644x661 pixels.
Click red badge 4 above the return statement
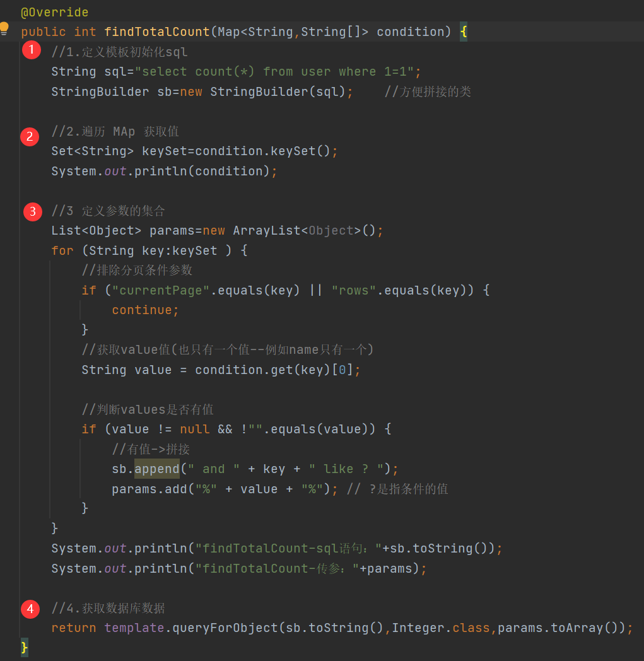tap(31, 609)
